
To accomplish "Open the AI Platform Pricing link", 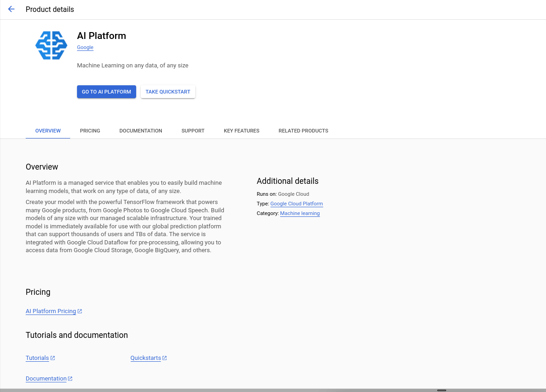I will 51,311.
